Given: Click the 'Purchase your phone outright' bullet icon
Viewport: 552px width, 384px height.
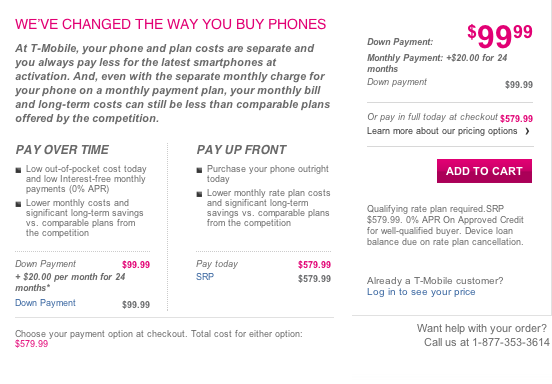Looking at the screenshot, I should 199,170.
